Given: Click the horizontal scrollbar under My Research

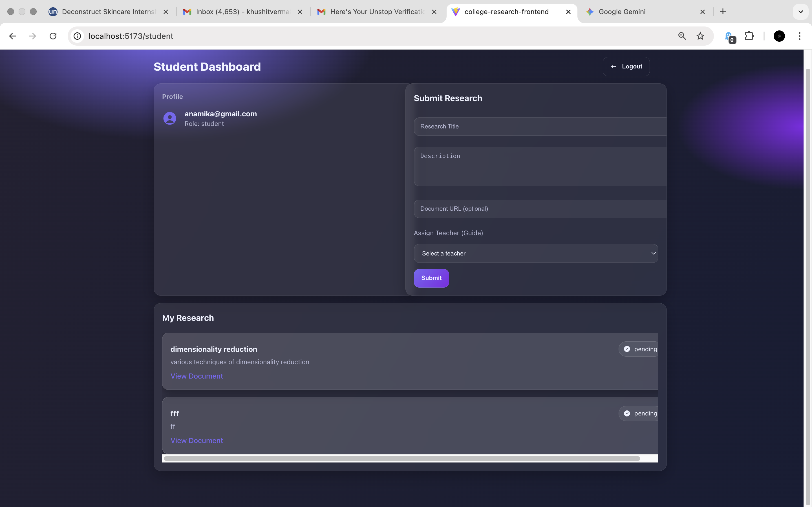Looking at the screenshot, I should coord(402,458).
